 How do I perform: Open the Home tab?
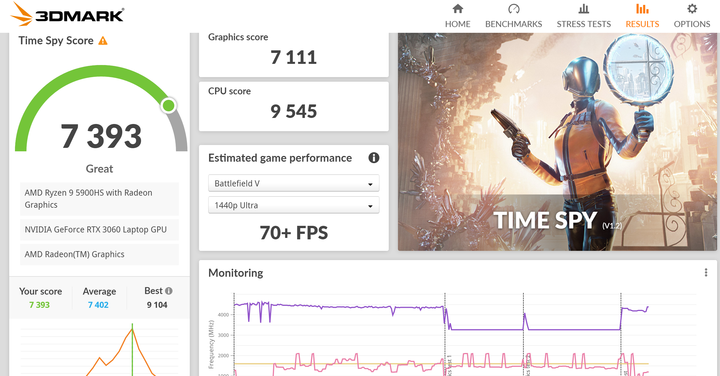[457, 16]
